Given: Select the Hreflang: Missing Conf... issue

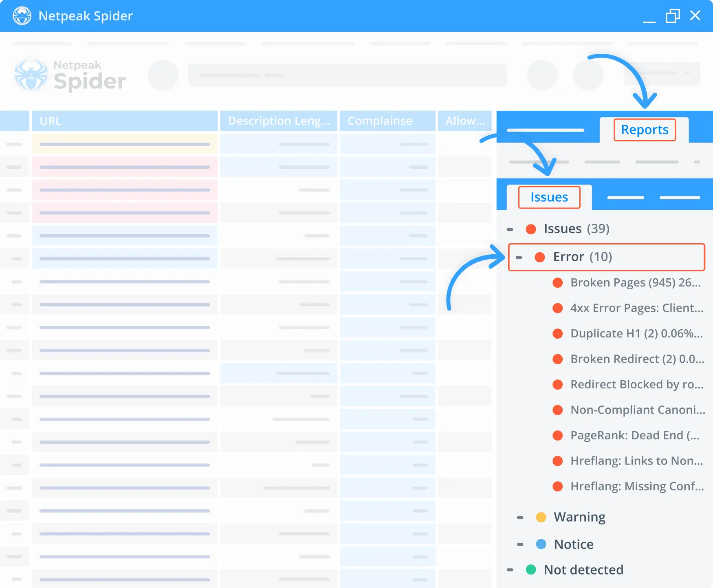Looking at the screenshot, I should [x=637, y=486].
